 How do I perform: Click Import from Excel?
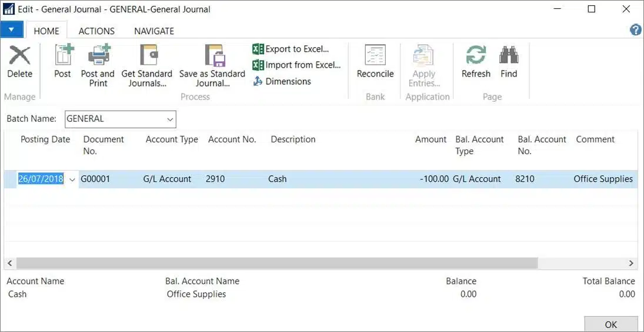point(296,65)
